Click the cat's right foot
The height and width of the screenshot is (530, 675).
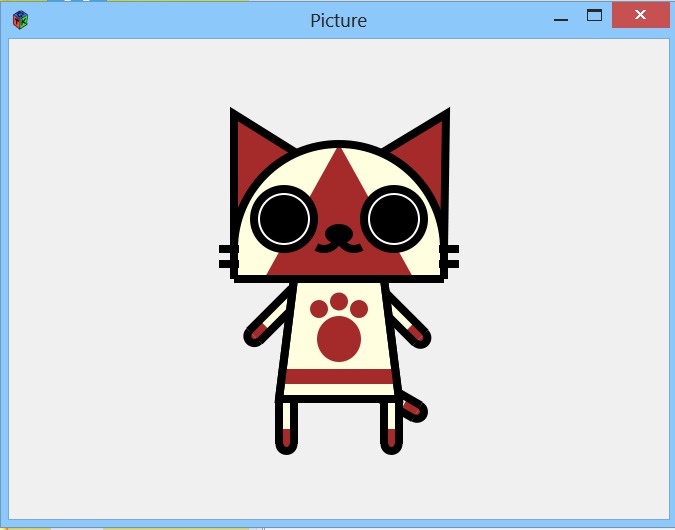click(x=391, y=436)
